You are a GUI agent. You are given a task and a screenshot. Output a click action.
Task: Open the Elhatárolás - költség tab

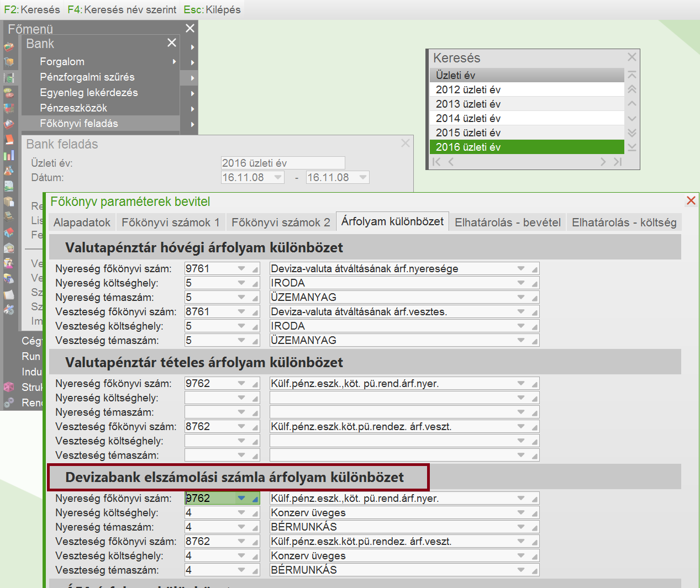tap(624, 223)
